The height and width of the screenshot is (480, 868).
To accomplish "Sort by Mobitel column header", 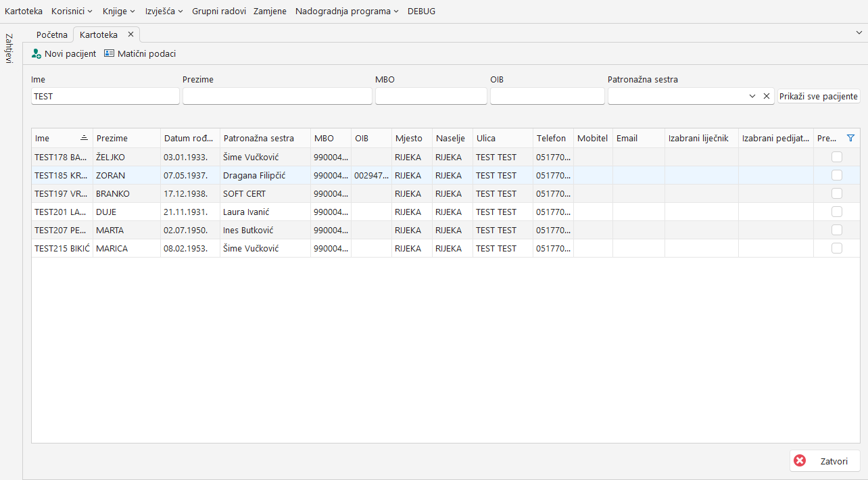I will tap(593, 138).
